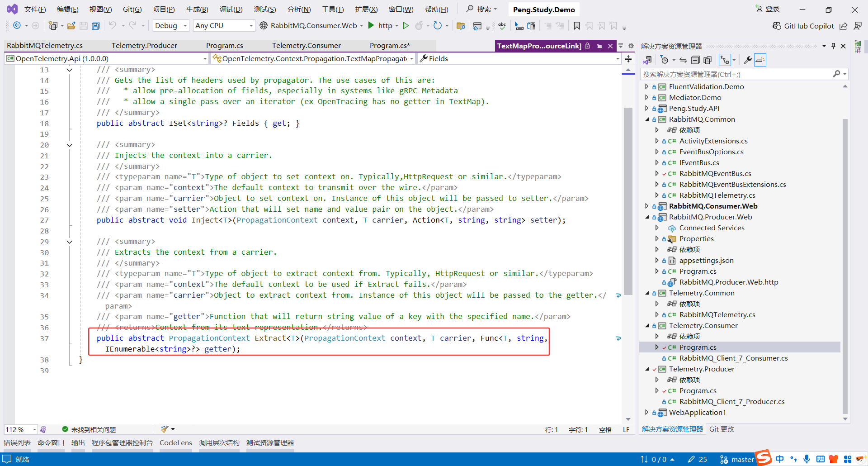Image resolution: width=868 pixels, height=466 pixels.
Task: Open the 文件(F) menu
Action: (x=35, y=10)
